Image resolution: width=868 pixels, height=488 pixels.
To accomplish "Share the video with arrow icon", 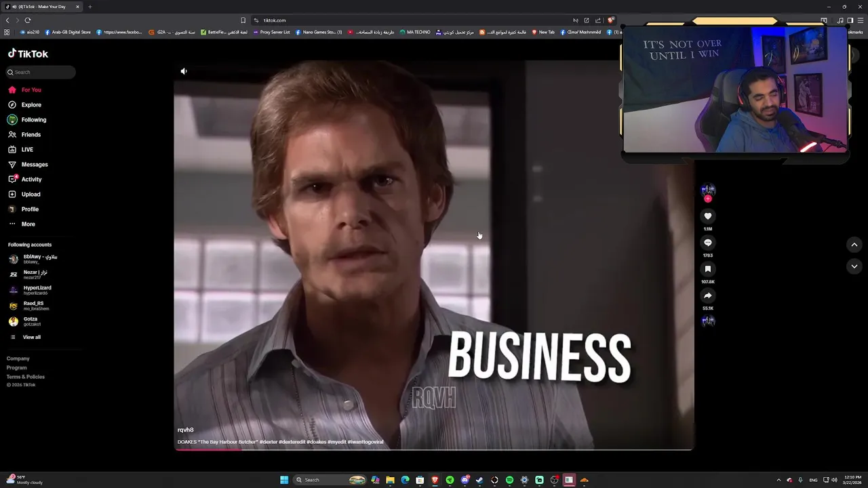I will [708, 296].
